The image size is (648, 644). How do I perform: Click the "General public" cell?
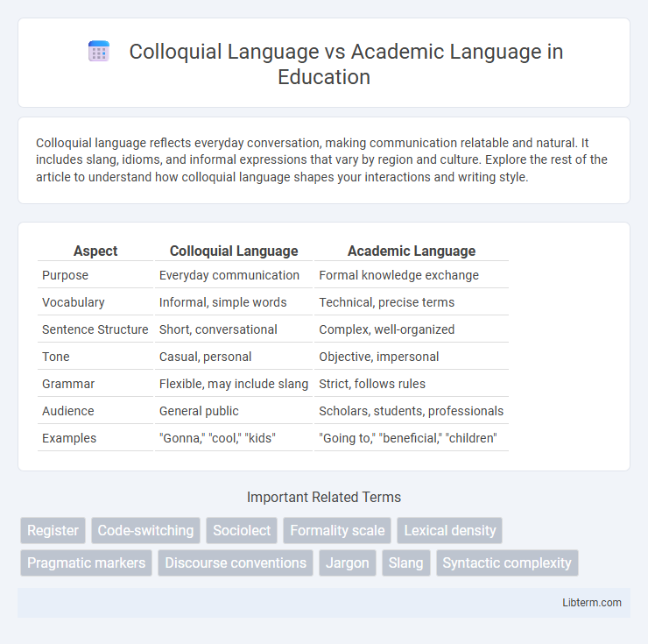pos(234,411)
